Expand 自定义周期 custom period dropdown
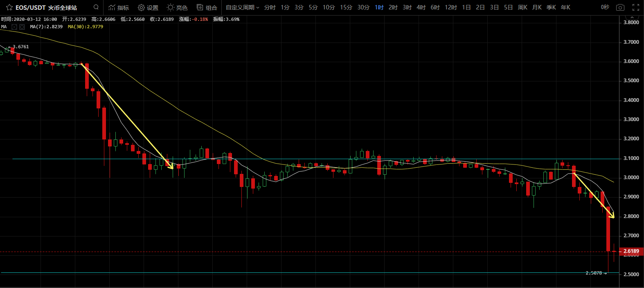This screenshot has height=288, width=644. (242, 7)
